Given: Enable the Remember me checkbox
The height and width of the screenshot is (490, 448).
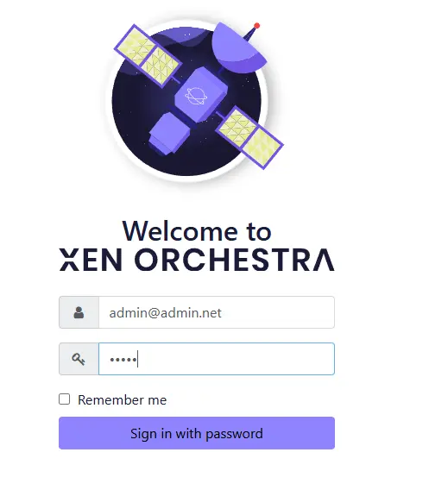Looking at the screenshot, I should click(x=65, y=399).
